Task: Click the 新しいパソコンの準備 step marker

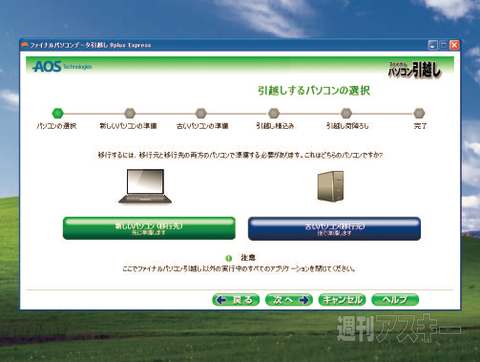Action: (x=130, y=113)
